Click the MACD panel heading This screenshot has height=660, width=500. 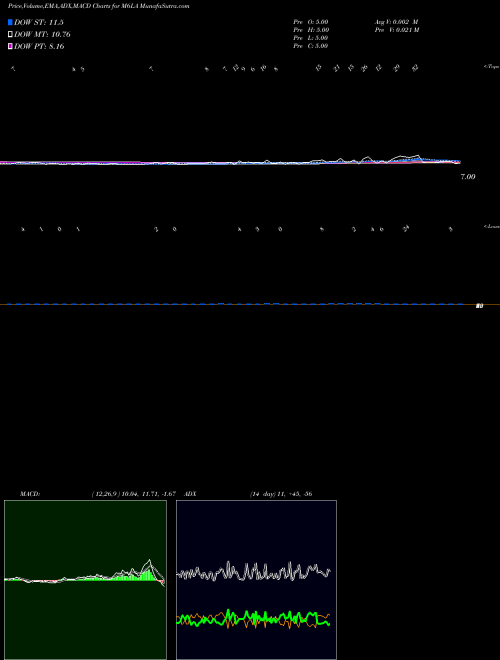[30, 494]
